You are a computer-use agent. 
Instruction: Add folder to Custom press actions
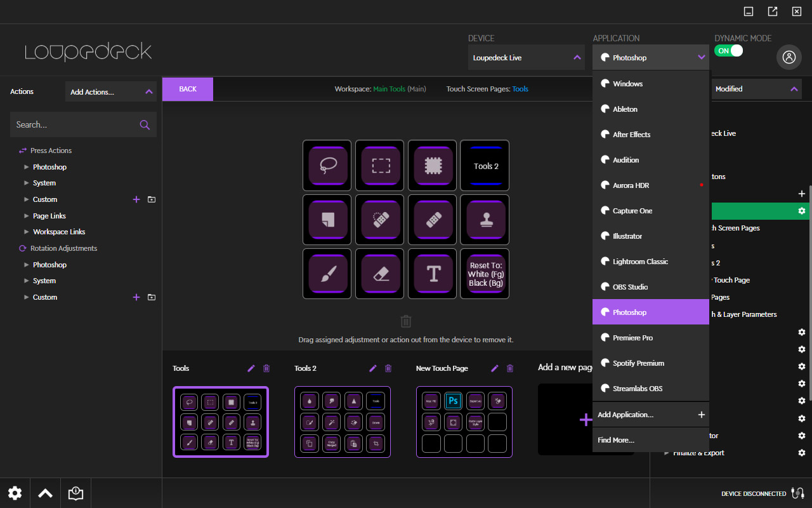151,199
